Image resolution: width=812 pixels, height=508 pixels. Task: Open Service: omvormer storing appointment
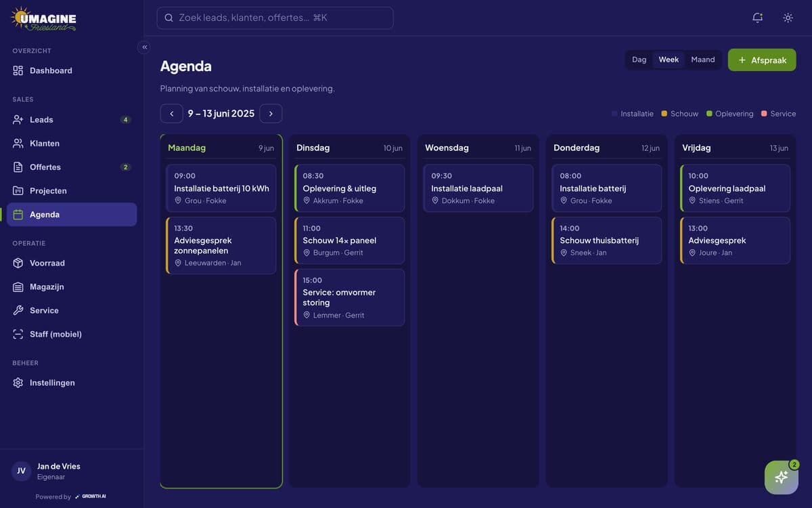[x=350, y=297]
